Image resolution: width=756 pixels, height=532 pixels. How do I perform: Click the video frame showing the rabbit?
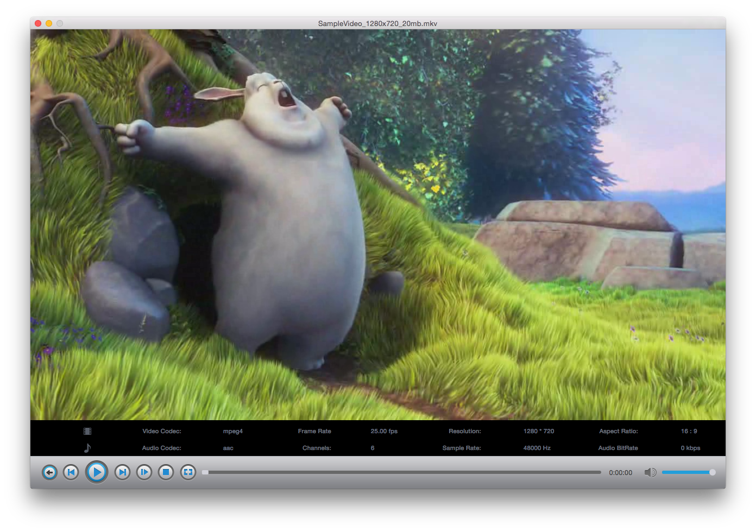(x=378, y=225)
